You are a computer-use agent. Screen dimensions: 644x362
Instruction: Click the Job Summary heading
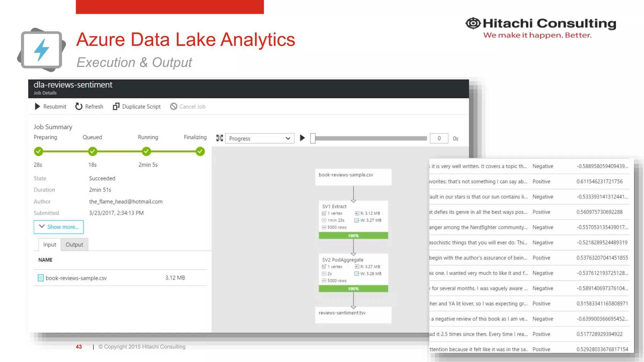pos(53,127)
